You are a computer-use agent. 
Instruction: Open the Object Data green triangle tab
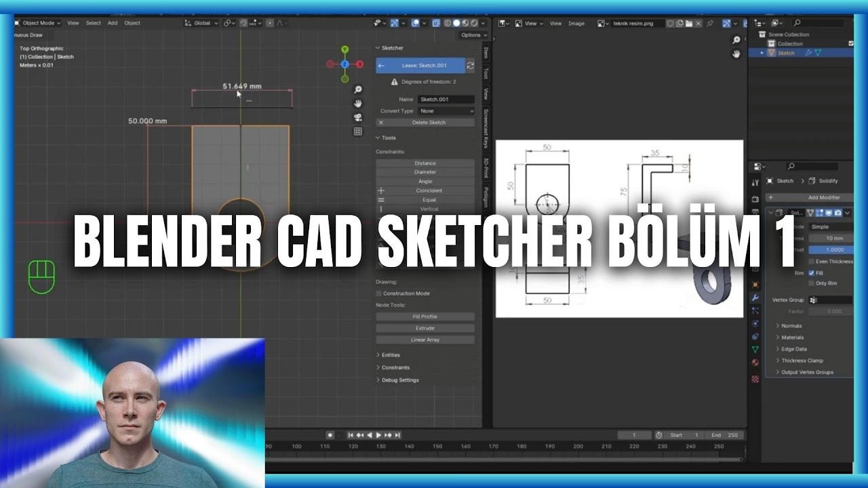(755, 349)
